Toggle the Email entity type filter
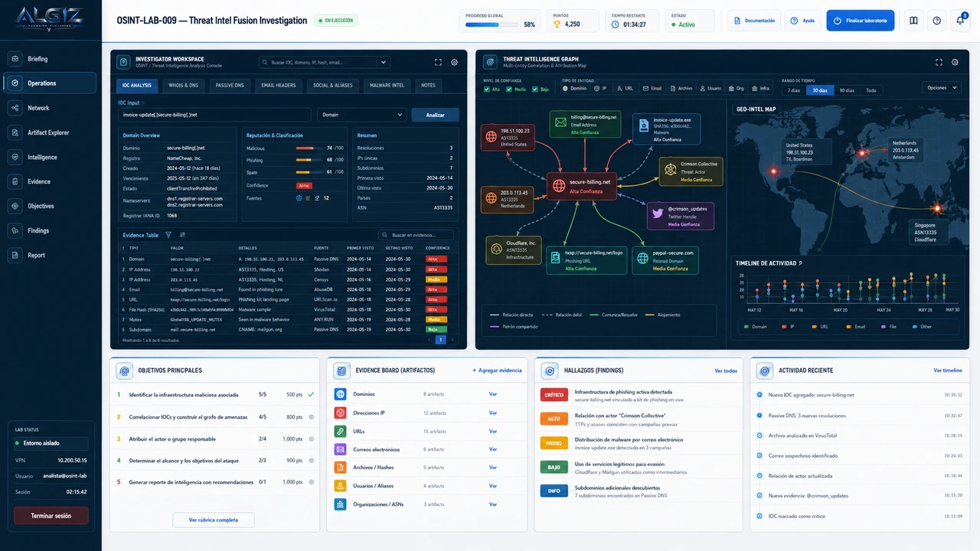 pyautogui.click(x=652, y=89)
